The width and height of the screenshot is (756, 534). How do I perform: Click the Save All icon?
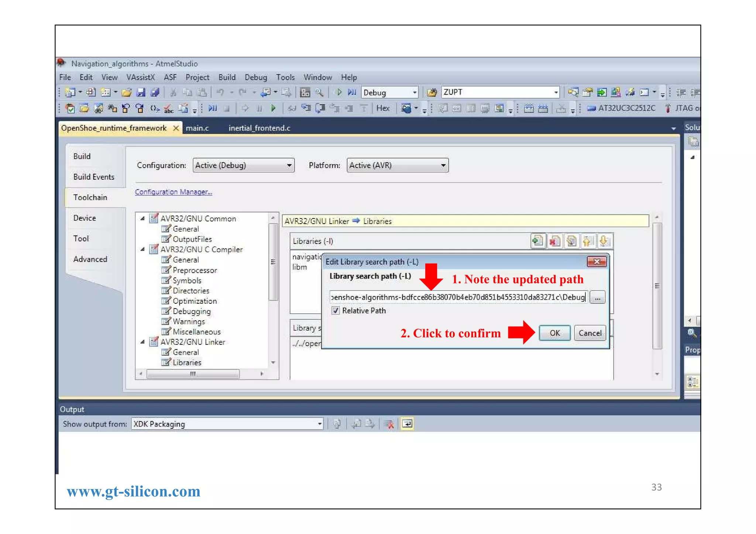coord(155,92)
